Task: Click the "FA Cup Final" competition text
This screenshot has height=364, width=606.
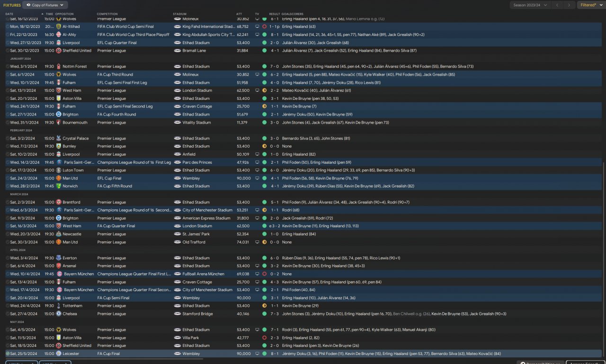Action: pyautogui.click(x=108, y=354)
